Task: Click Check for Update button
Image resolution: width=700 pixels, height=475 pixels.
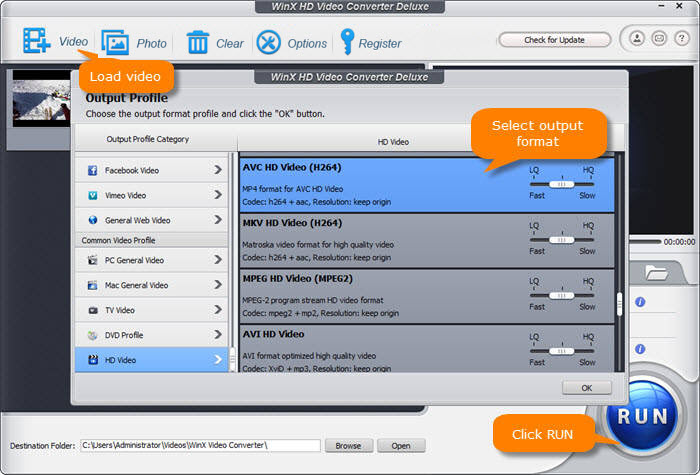Action: pyautogui.click(x=554, y=40)
